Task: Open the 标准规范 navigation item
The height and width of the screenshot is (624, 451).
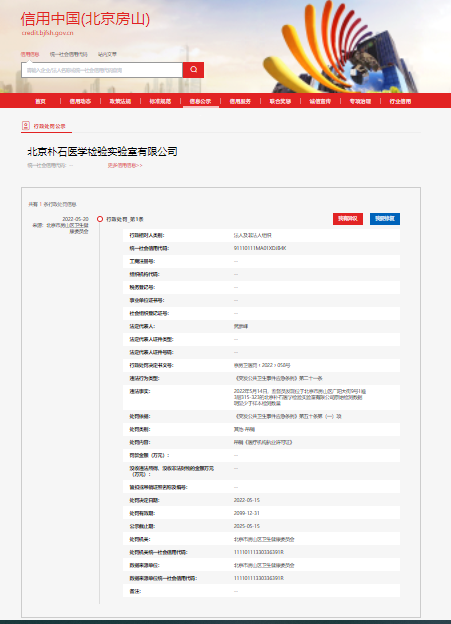Action: (x=160, y=101)
